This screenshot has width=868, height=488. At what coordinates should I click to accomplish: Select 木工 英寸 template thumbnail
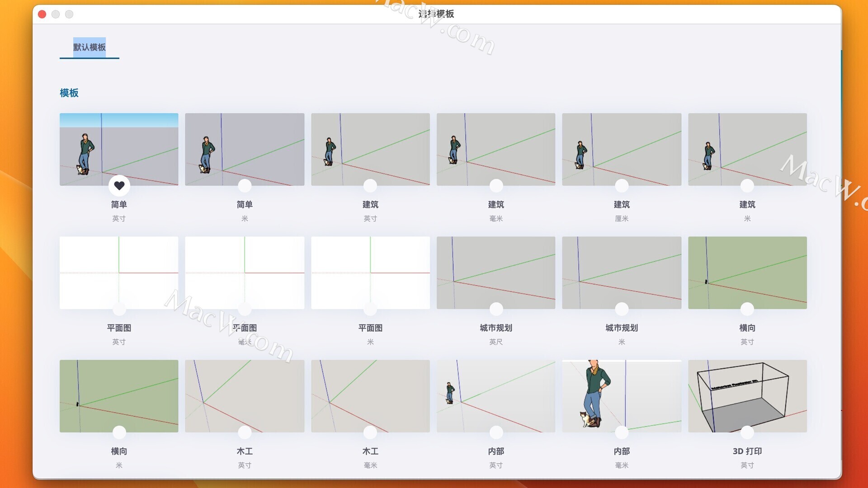point(245,396)
